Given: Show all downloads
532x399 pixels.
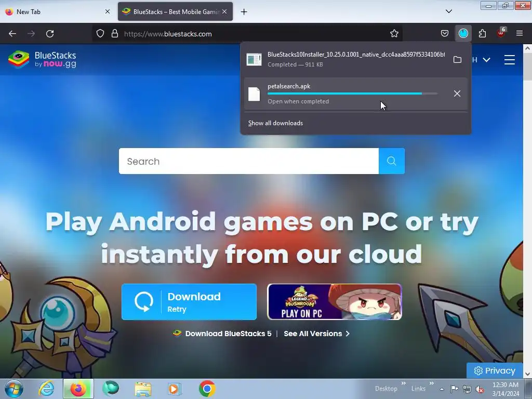Looking at the screenshot, I should [275, 123].
